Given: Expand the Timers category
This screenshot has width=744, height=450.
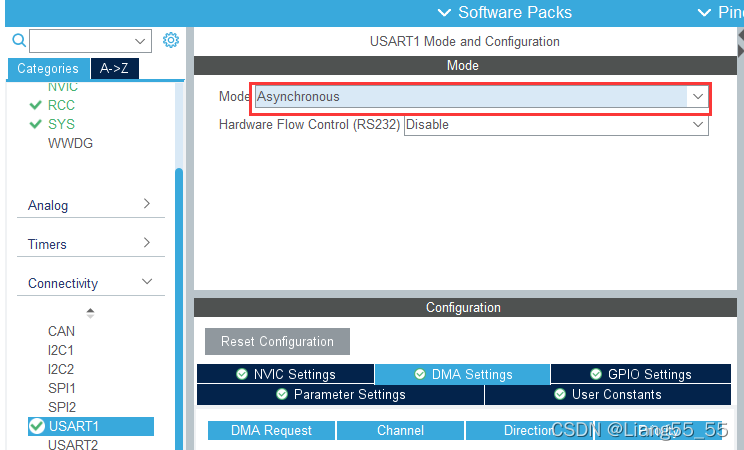Looking at the screenshot, I should pyautogui.click(x=91, y=244).
